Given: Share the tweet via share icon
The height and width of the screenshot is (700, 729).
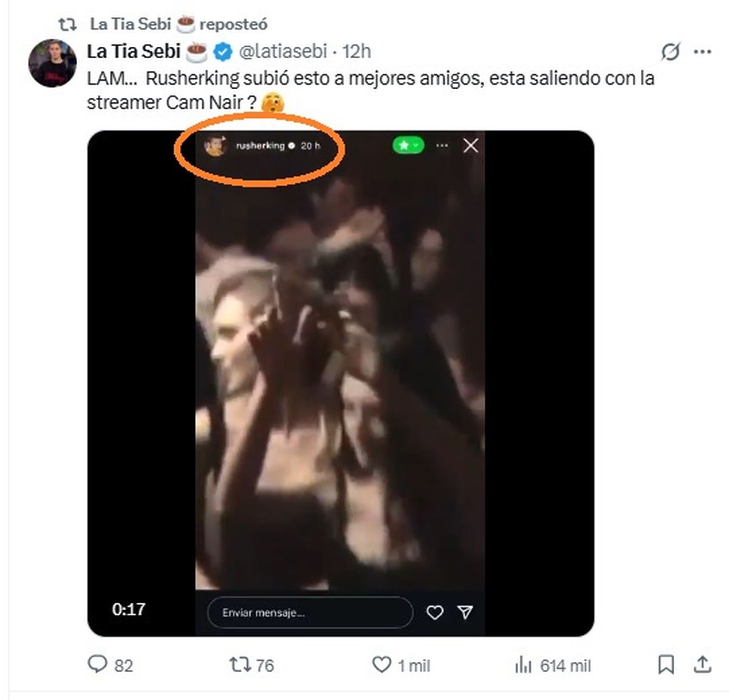Looking at the screenshot, I should tap(702, 665).
